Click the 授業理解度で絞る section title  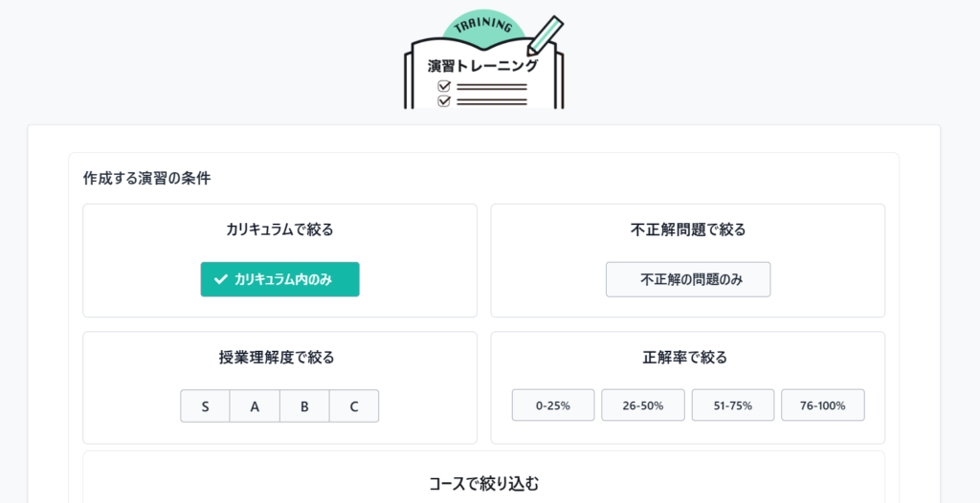279,358
